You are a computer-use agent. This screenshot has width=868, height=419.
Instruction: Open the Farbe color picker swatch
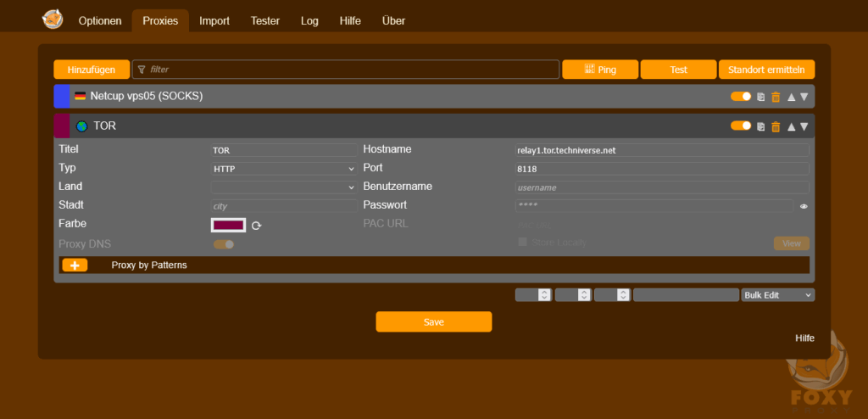(228, 225)
